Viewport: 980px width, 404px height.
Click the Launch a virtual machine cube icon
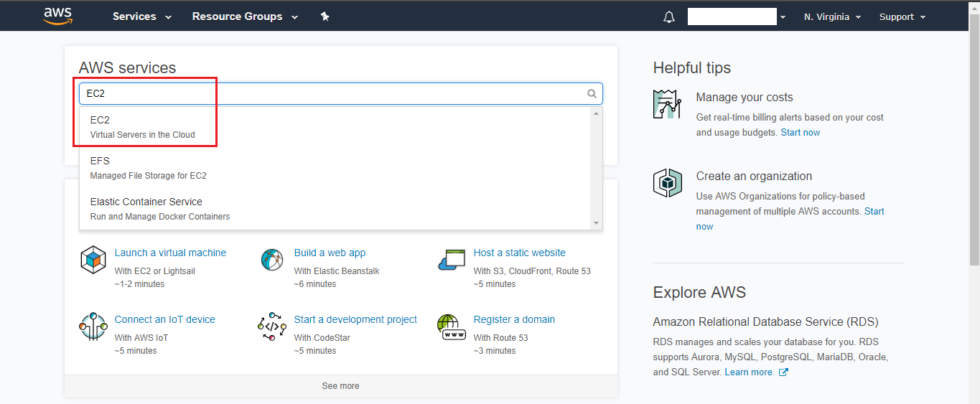coord(93,260)
